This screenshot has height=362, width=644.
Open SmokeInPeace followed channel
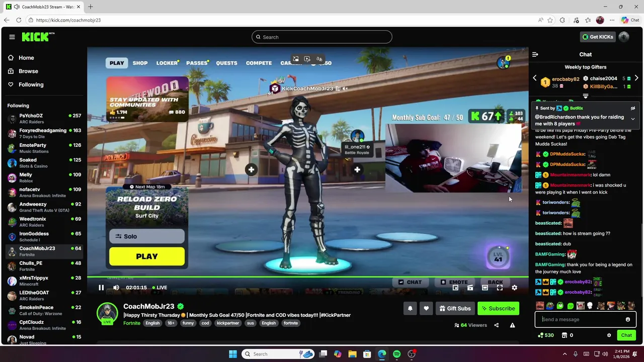(44, 310)
